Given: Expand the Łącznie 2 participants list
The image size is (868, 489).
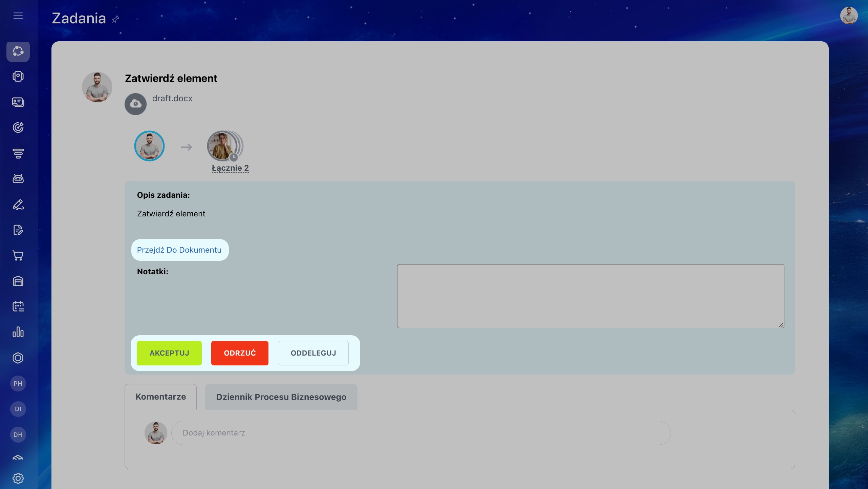Looking at the screenshot, I should pyautogui.click(x=230, y=168).
